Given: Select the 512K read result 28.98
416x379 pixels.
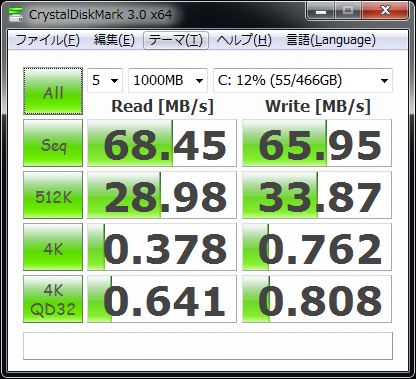Looking at the screenshot, I should click(x=162, y=195).
